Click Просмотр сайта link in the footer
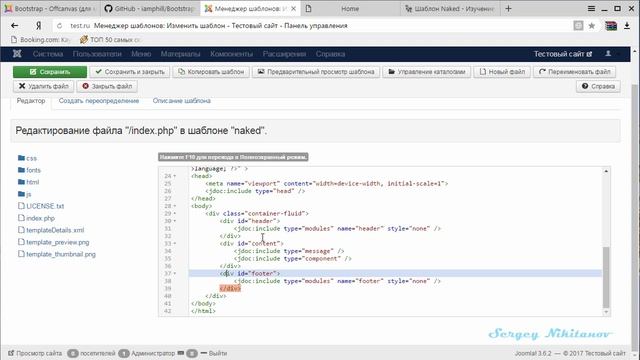The image size is (640, 360). (x=35, y=353)
